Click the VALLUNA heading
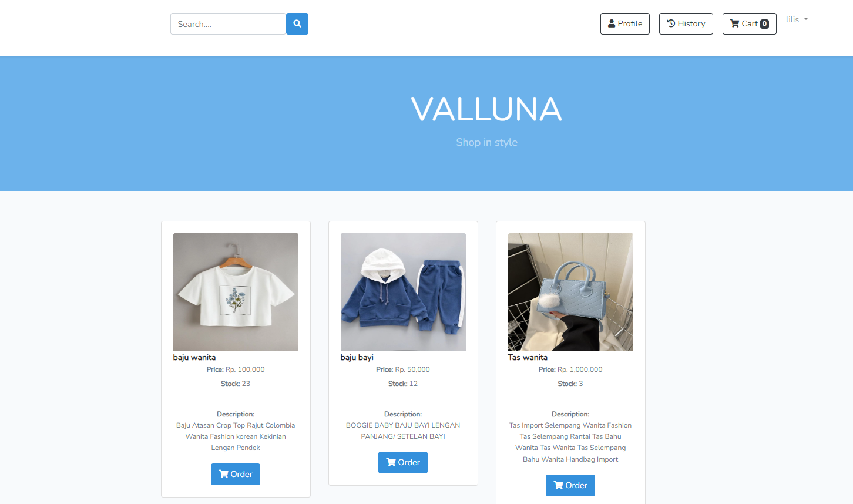 click(x=486, y=109)
